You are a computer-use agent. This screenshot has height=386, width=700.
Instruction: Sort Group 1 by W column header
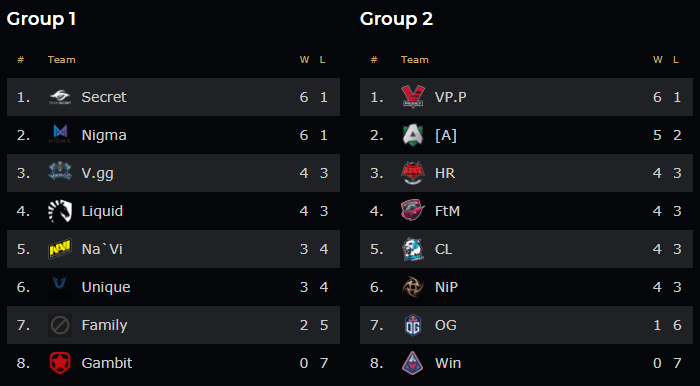point(304,60)
